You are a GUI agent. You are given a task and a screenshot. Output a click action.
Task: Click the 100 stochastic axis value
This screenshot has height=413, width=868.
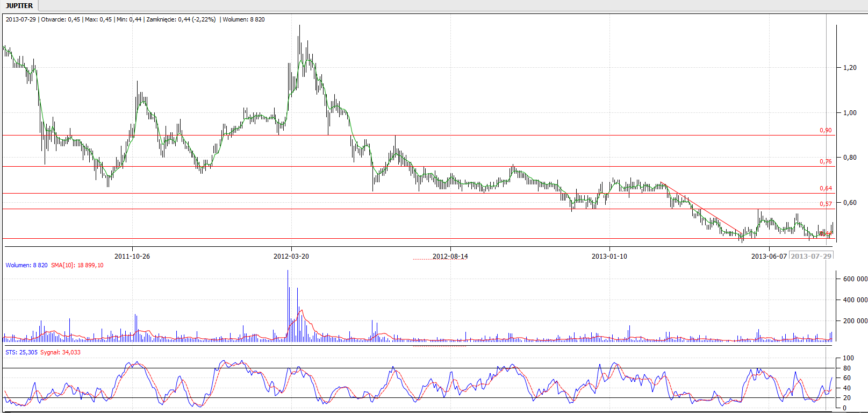point(848,358)
